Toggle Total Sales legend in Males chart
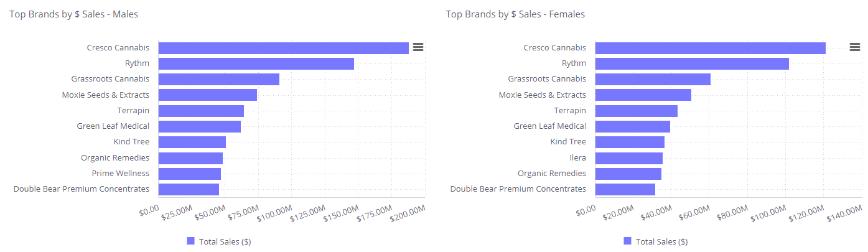Image resolution: width=868 pixels, height=252 pixels. point(225,241)
